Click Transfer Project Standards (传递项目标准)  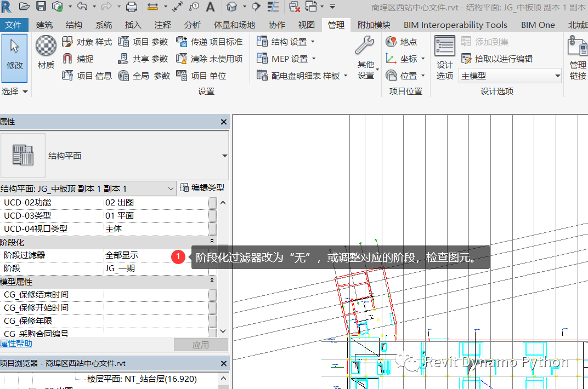[x=209, y=42]
